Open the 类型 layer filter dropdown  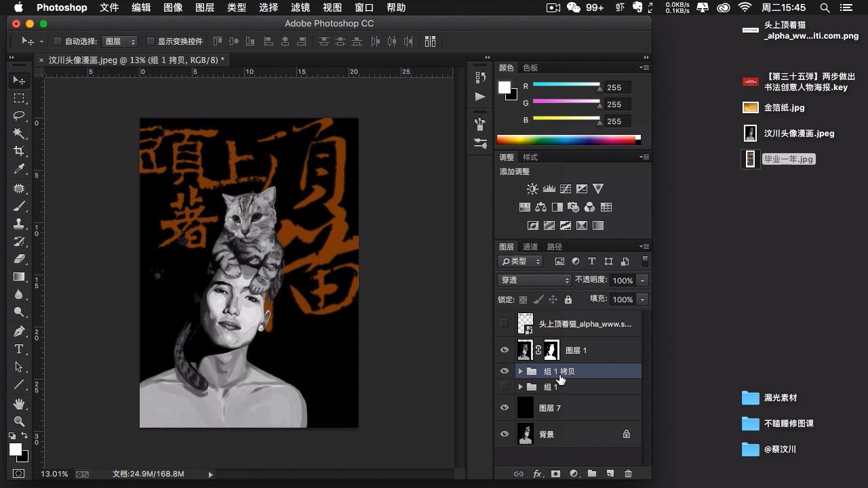tap(521, 261)
